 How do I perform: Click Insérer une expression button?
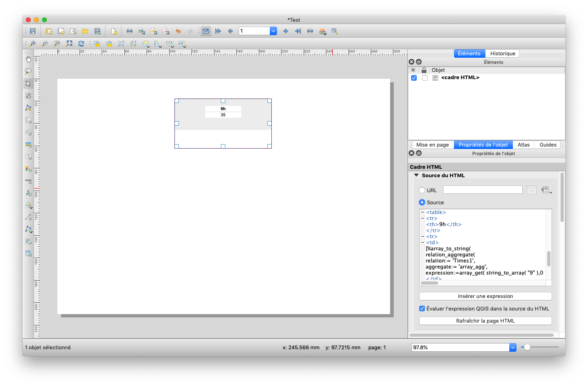(485, 296)
